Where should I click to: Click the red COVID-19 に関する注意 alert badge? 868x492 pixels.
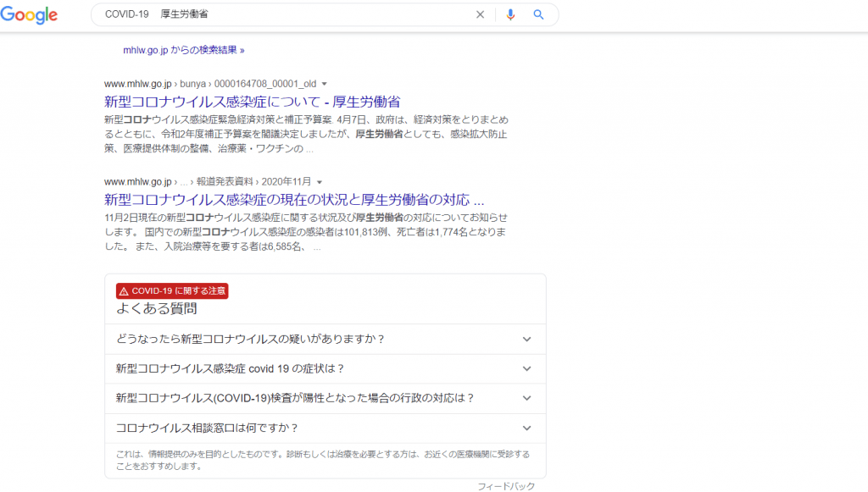[172, 290]
